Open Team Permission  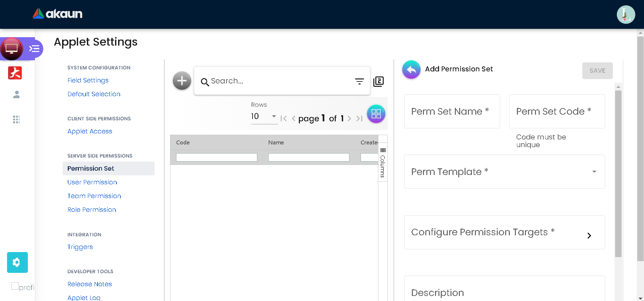[x=94, y=196]
